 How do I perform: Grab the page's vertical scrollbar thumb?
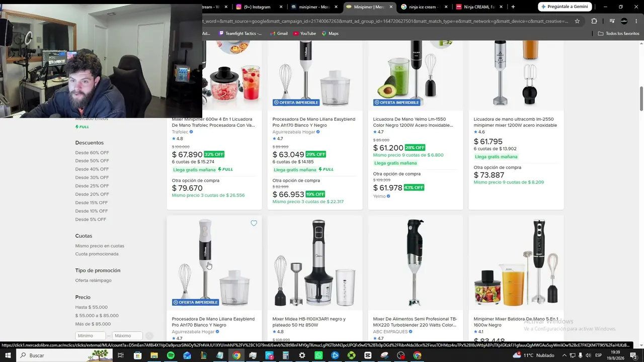641,99
